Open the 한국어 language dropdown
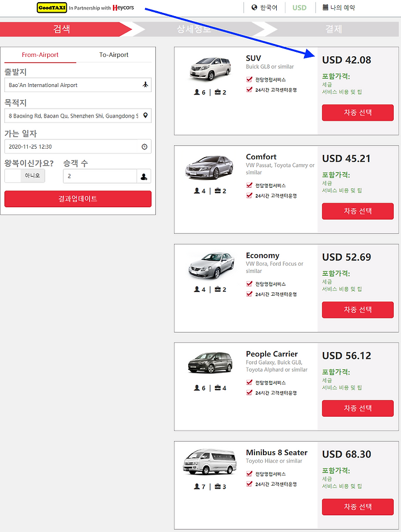Viewport: 401px width, 532px height. coord(265,7)
